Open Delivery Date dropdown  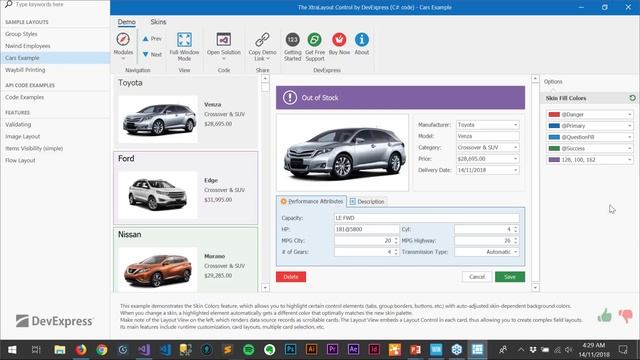516,170
